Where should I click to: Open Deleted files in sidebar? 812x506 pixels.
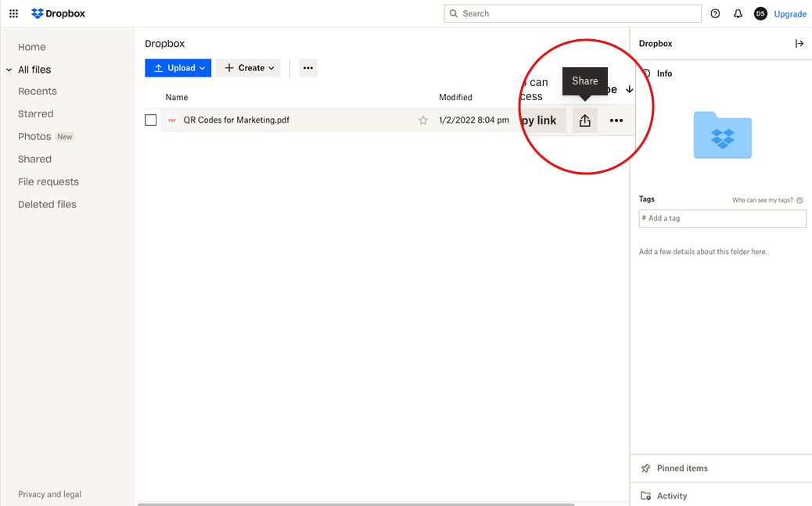47,204
